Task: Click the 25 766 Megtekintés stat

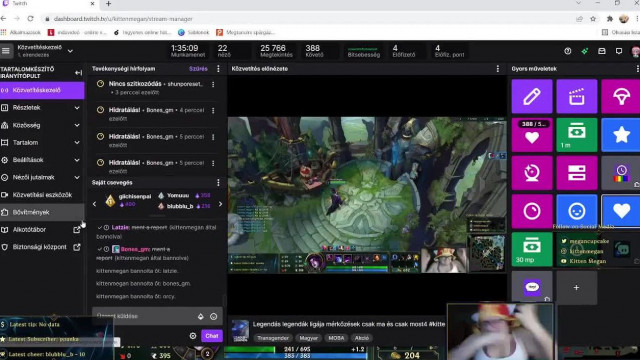Action: [x=276, y=51]
